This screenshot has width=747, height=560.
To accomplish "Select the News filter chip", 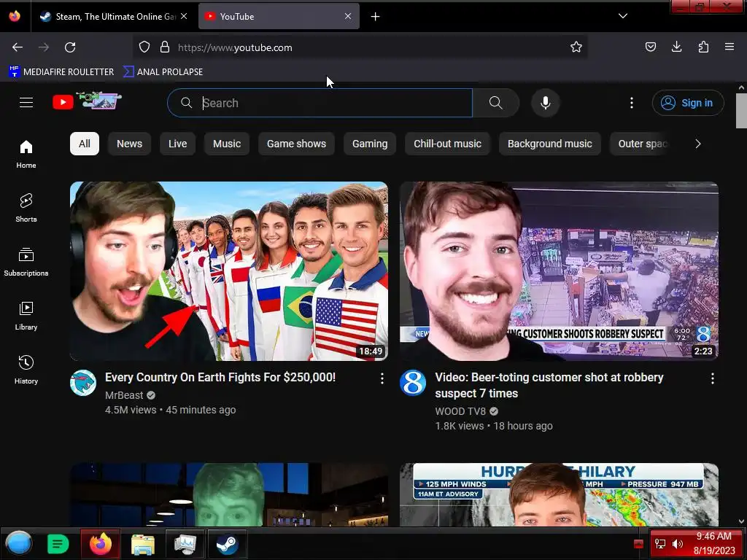I will click(x=130, y=144).
